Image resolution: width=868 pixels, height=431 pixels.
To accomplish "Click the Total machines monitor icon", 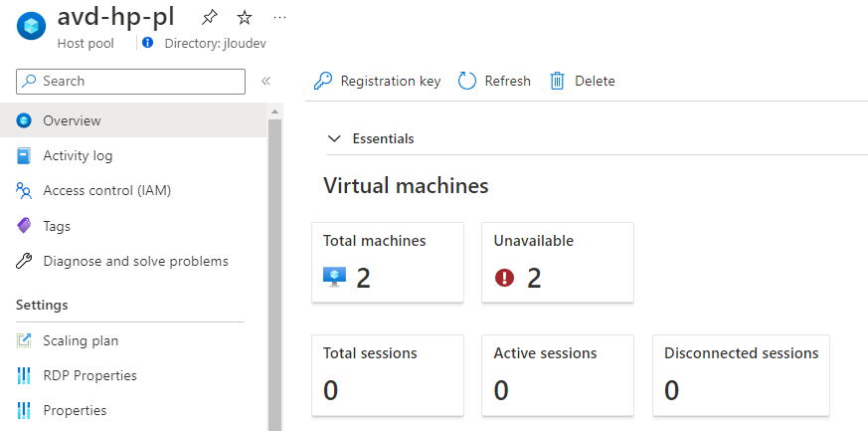I will point(334,277).
